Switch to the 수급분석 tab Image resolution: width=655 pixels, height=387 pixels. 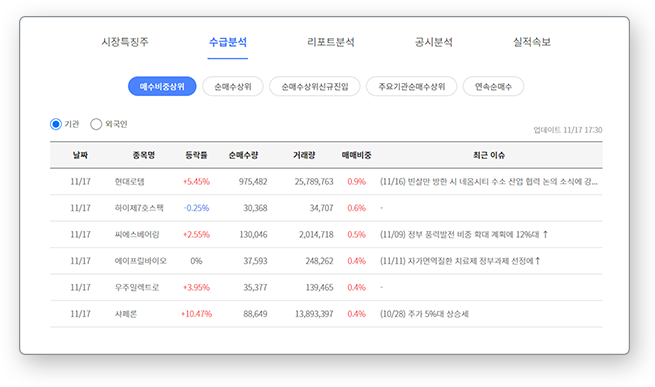[x=228, y=42]
